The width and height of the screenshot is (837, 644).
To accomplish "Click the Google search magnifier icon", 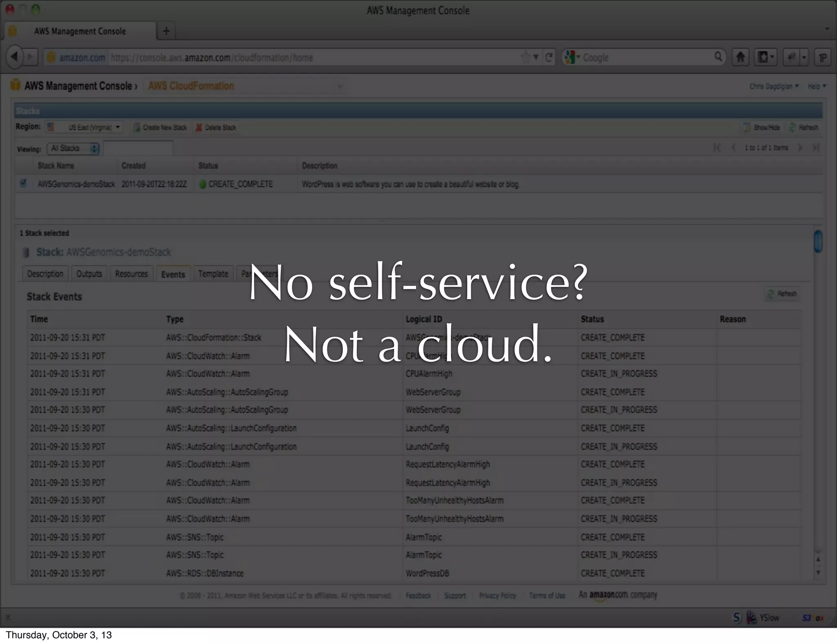I will (x=718, y=57).
